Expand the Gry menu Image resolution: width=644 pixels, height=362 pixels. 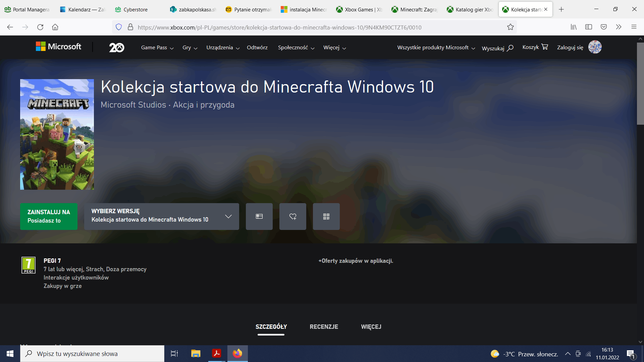(190, 48)
